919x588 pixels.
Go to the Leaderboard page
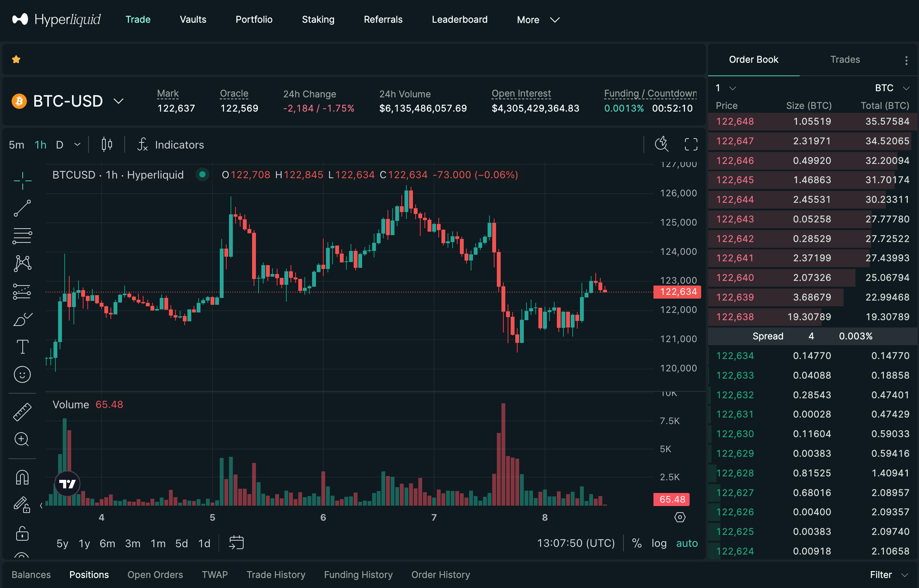tap(459, 20)
